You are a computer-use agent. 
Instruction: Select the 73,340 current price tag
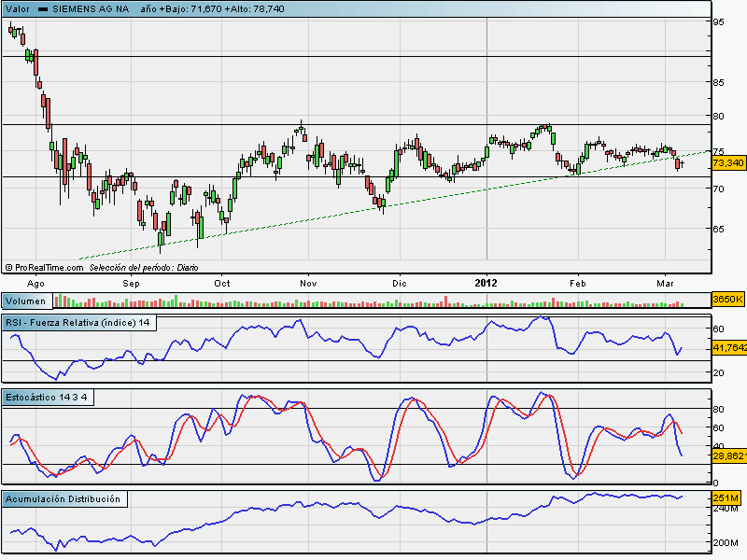click(728, 163)
